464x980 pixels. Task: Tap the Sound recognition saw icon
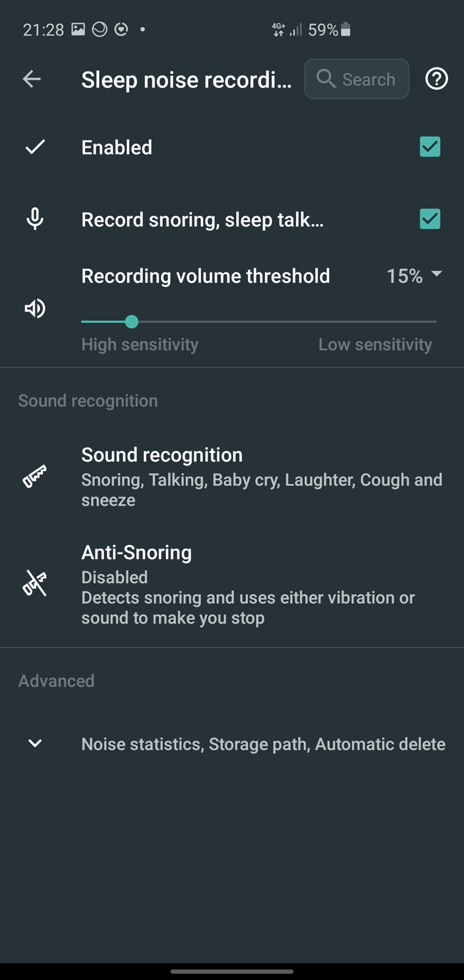35,476
